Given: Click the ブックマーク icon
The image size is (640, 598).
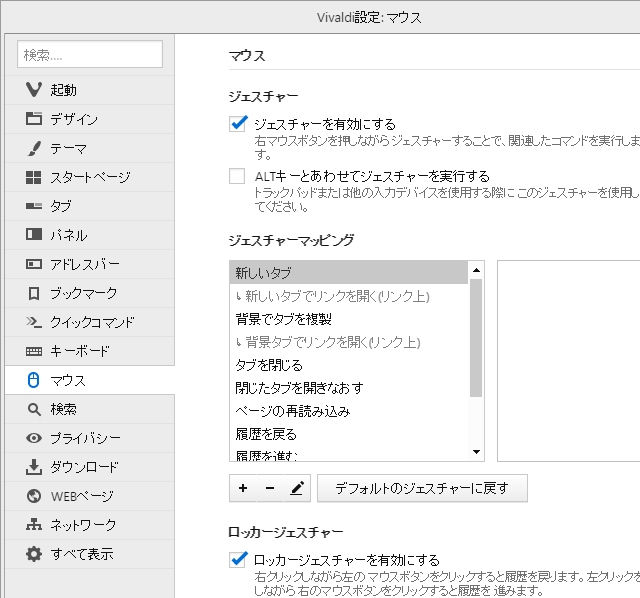Looking at the screenshot, I should [34, 293].
